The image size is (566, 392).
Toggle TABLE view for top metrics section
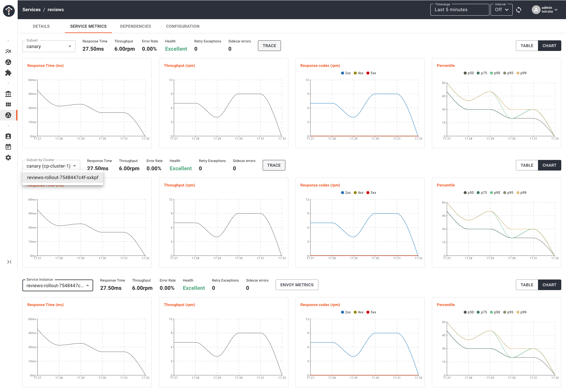(x=527, y=46)
